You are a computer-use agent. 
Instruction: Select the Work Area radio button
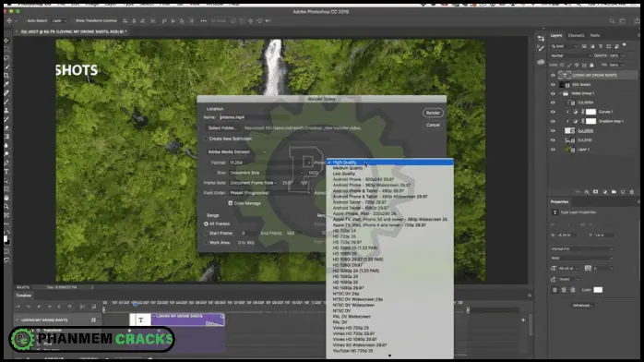tap(206, 243)
